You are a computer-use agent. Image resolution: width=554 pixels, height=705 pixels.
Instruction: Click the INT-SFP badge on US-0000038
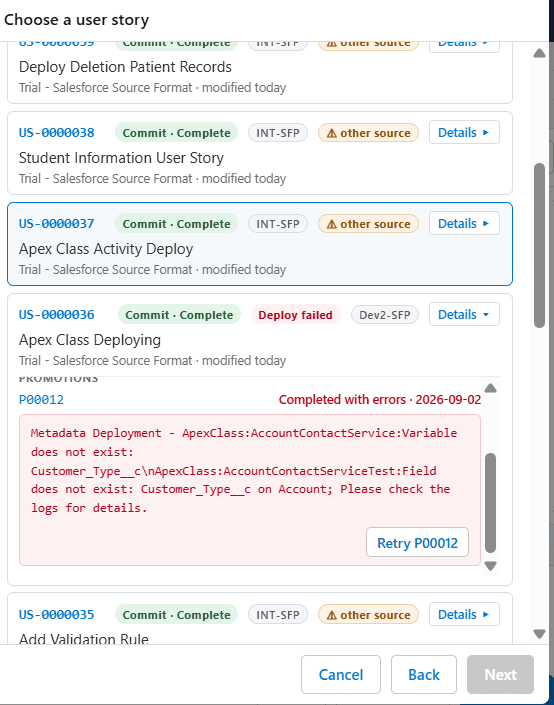278,133
